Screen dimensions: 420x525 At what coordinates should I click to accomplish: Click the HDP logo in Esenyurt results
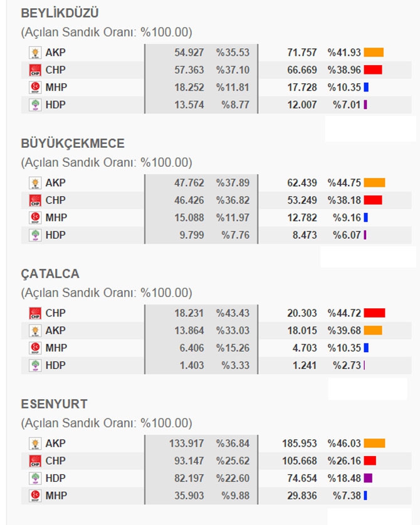[34, 479]
